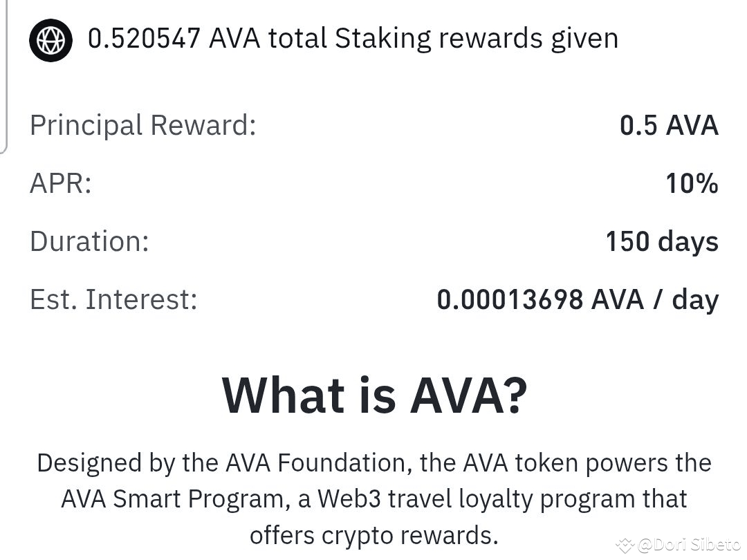Click the Est. Interest label
Screen dimensions: 747x560
tap(114, 299)
